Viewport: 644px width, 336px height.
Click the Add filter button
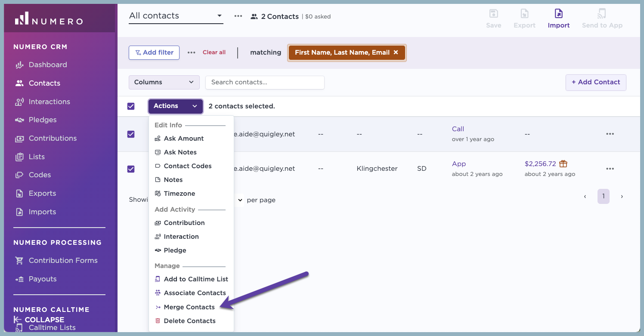pos(154,52)
